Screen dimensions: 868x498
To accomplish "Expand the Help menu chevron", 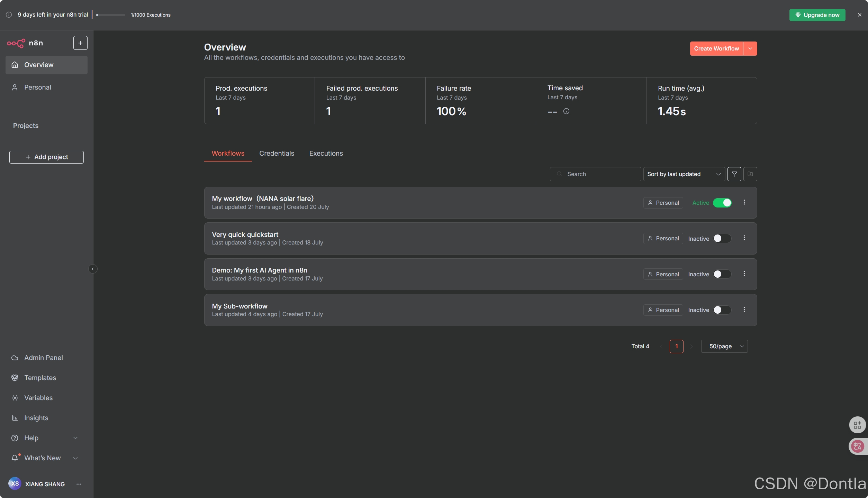I will 75,438.
